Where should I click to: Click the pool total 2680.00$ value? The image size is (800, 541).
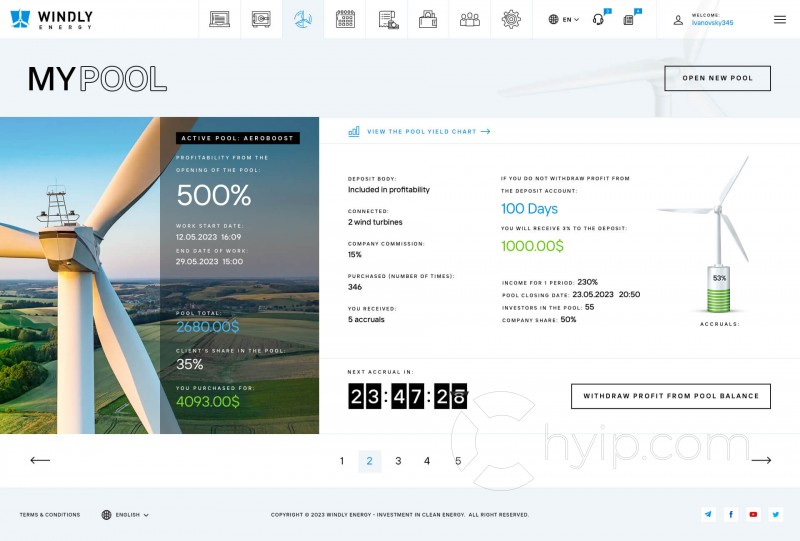click(208, 327)
